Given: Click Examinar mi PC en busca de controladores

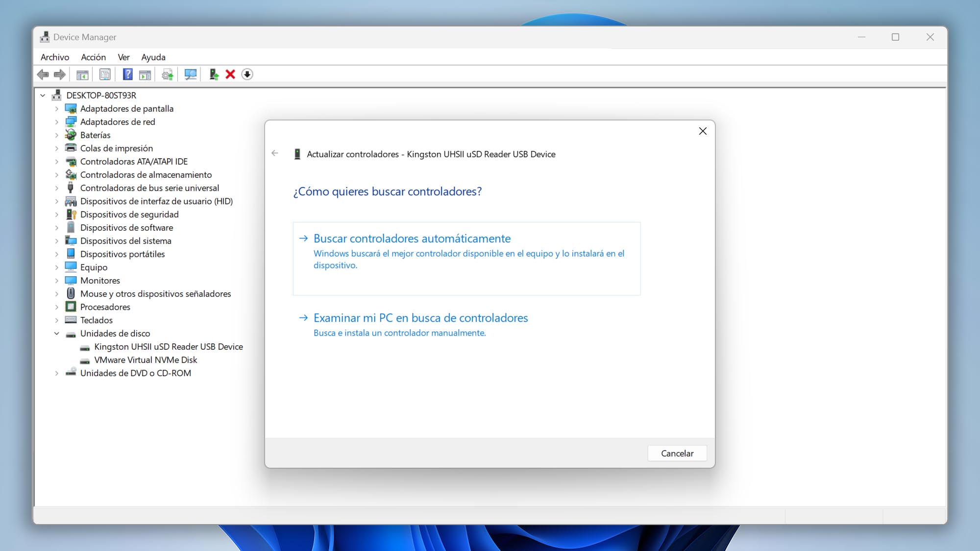Looking at the screenshot, I should [x=421, y=317].
